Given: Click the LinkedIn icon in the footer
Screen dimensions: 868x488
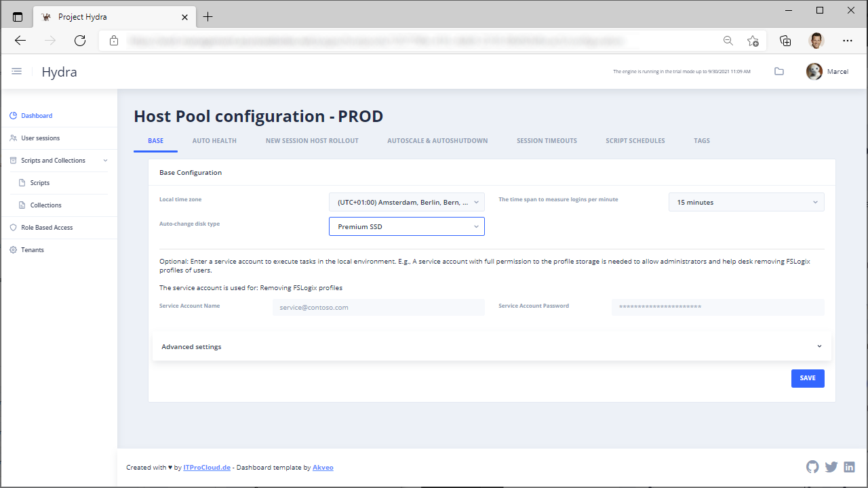Looking at the screenshot, I should 849,467.
